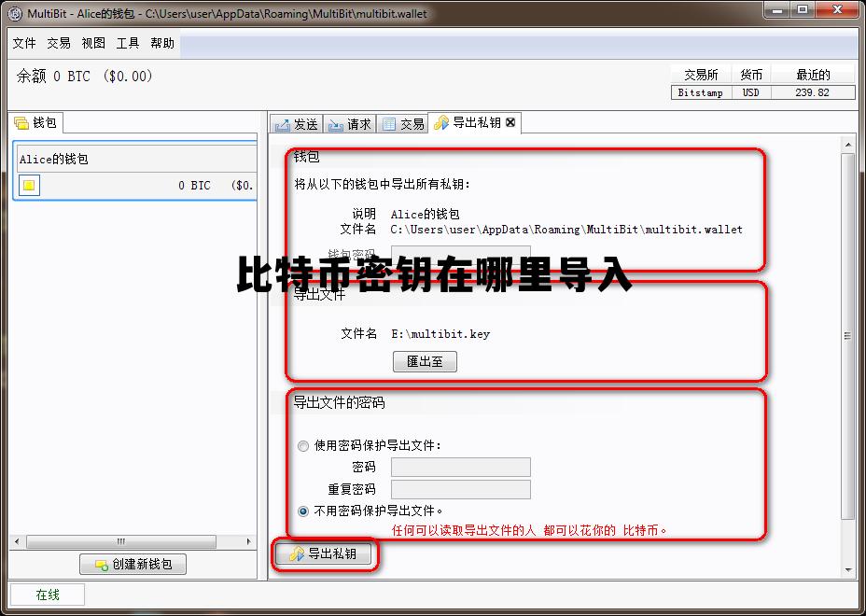Image resolution: width=866 pixels, height=616 pixels.
Task: Select 使用密码保护导出文件 option
Action: tap(303, 446)
